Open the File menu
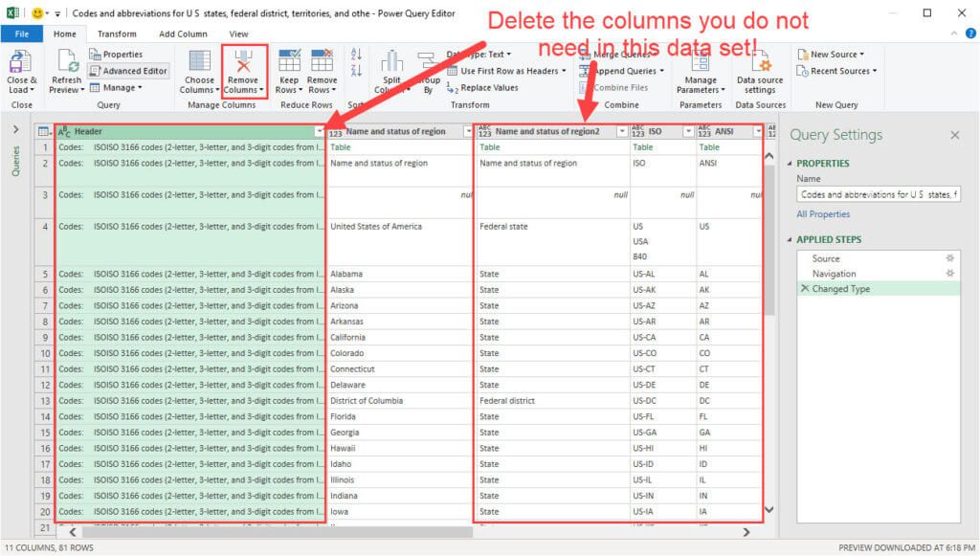 click(21, 33)
